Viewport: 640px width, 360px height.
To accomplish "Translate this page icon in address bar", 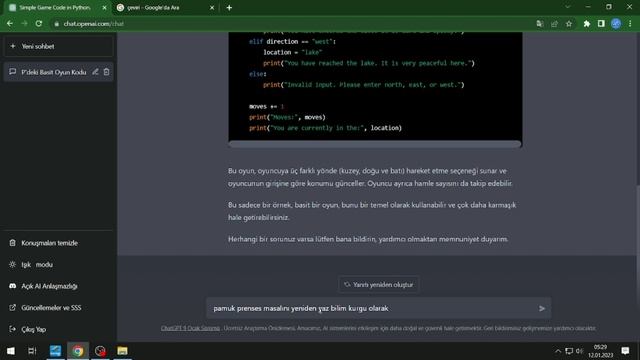I will [540, 24].
